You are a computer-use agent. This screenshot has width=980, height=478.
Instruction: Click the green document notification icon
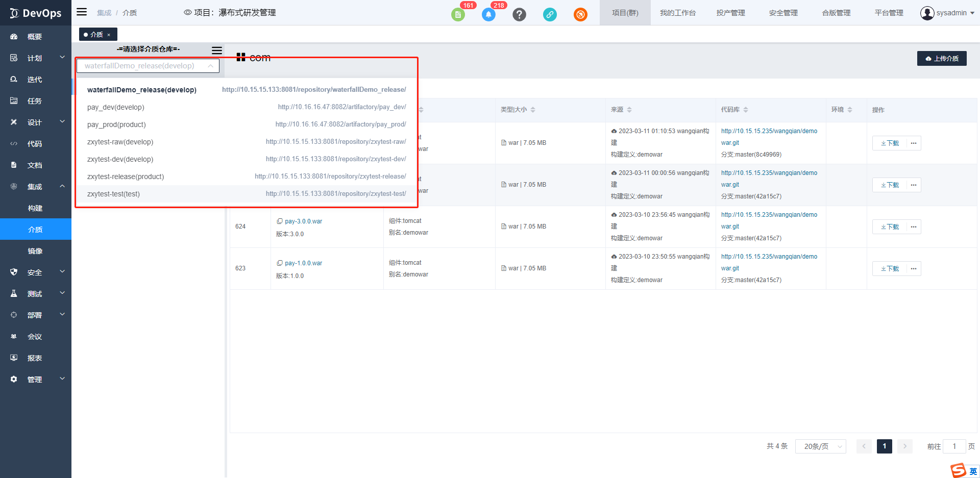458,15
